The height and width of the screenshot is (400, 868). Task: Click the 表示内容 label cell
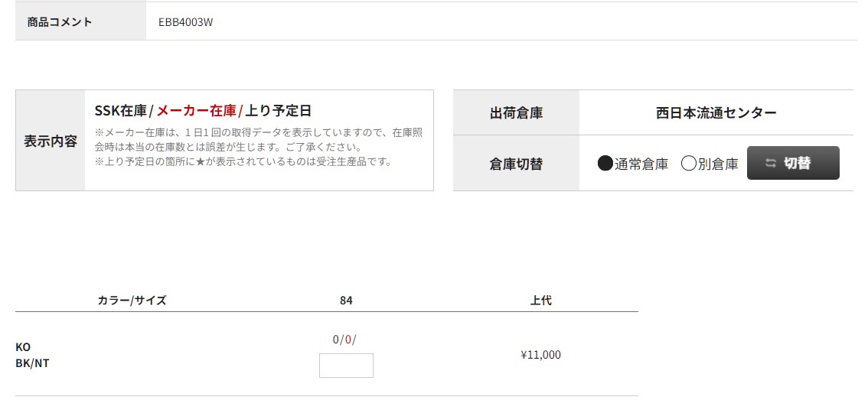51,141
